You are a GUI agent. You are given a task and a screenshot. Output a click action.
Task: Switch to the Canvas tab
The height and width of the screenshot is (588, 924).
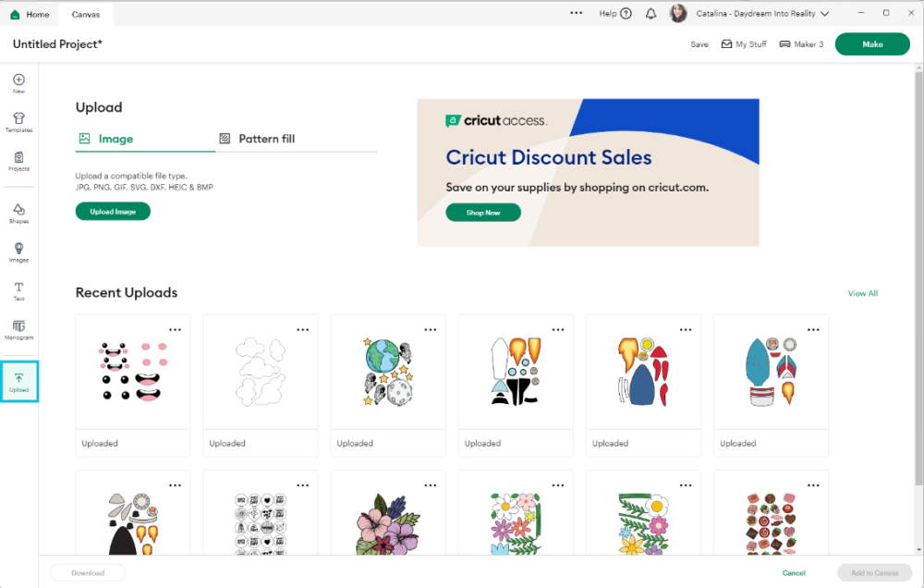pos(86,14)
